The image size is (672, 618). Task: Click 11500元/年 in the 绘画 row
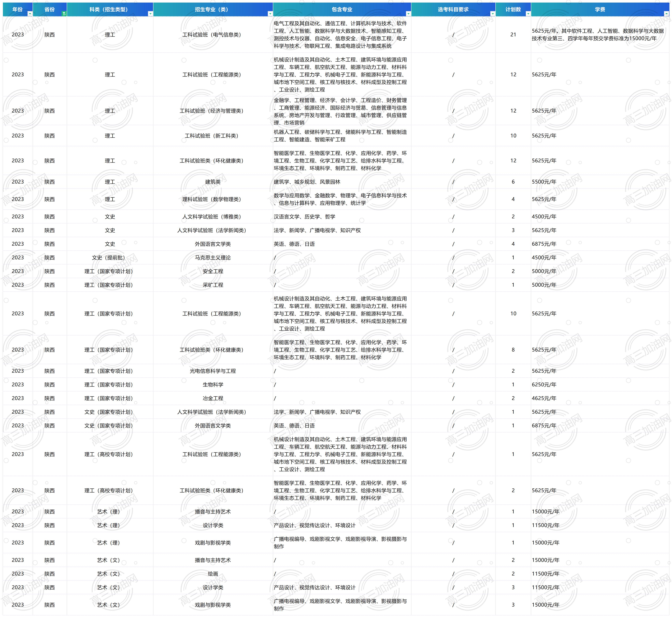pos(600,574)
